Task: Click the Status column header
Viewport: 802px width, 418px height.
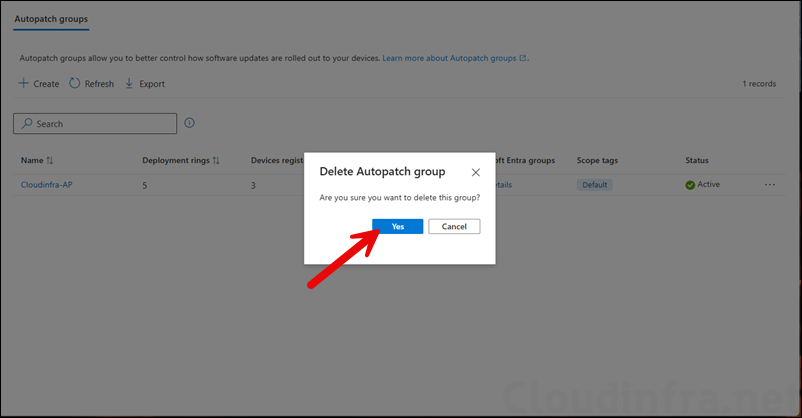Action: point(697,160)
